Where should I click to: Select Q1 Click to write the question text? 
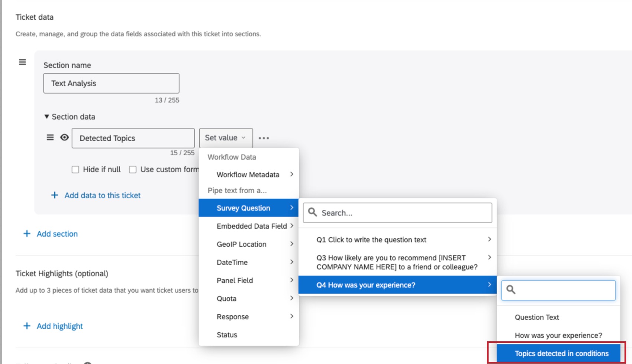point(397,240)
